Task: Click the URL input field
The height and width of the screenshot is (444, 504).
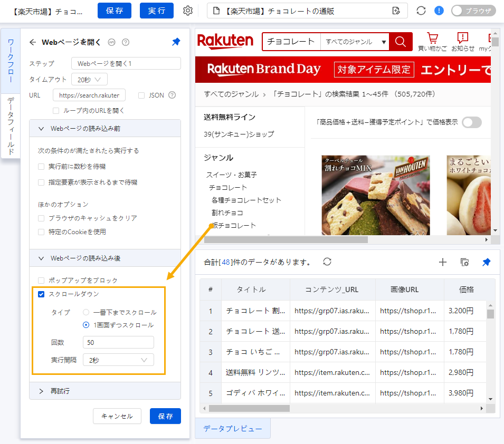Action: coord(89,95)
